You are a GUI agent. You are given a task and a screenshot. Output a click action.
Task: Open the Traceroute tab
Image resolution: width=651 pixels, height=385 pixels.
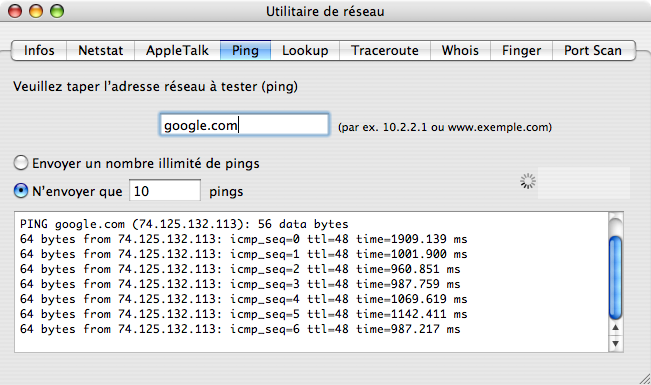tap(385, 50)
